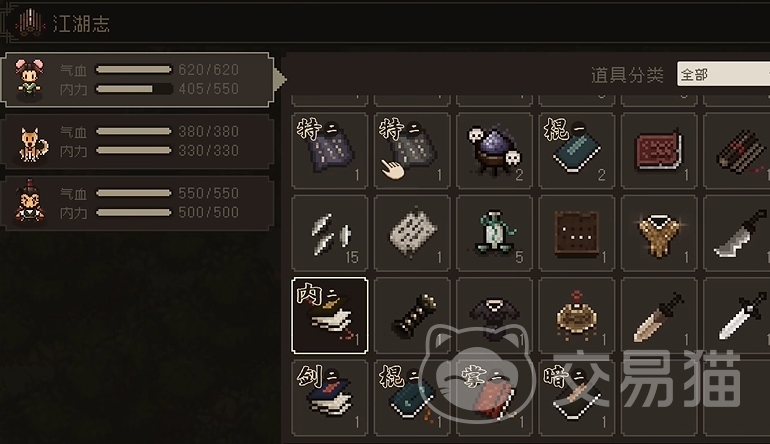Switch to the fox character panel
This screenshot has width=770, height=444.
[137, 141]
